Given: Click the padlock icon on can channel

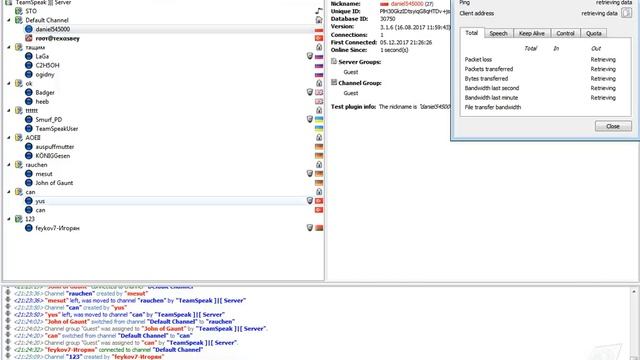Looking at the screenshot, I should [x=319, y=192].
